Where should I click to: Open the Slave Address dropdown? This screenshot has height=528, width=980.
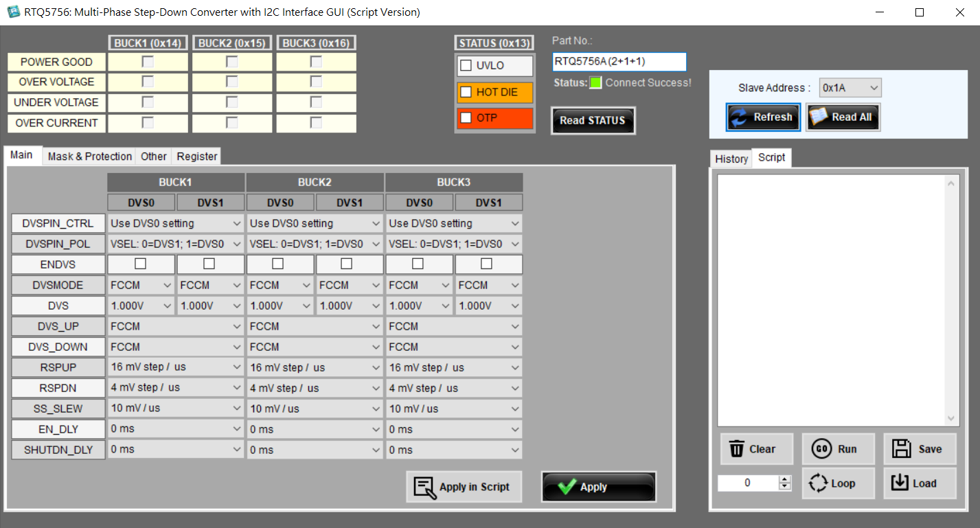coord(850,88)
